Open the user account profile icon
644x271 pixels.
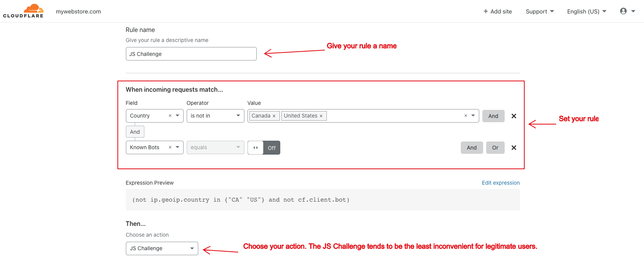click(623, 11)
